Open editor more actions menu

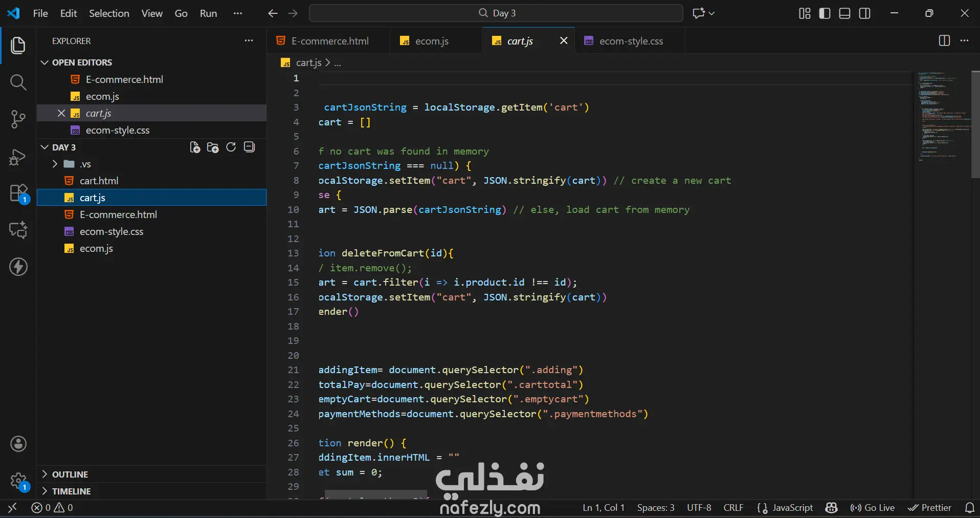965,41
